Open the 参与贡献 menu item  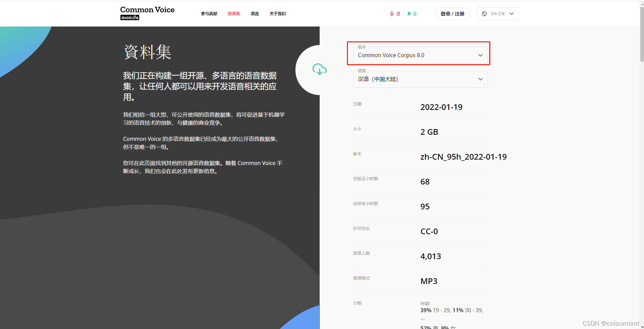pyautogui.click(x=209, y=14)
